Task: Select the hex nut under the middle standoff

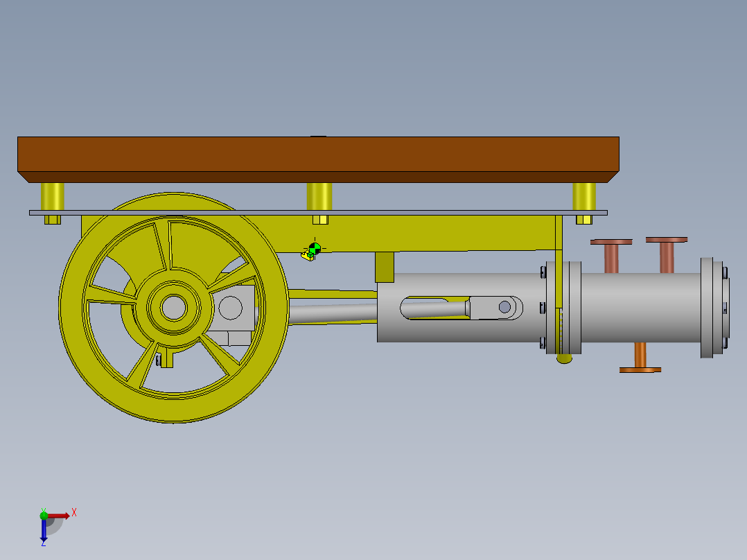Action: click(x=320, y=220)
